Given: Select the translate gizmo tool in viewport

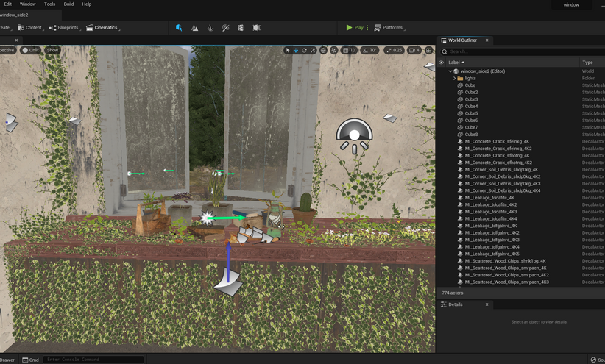Looking at the screenshot, I should coord(296,50).
